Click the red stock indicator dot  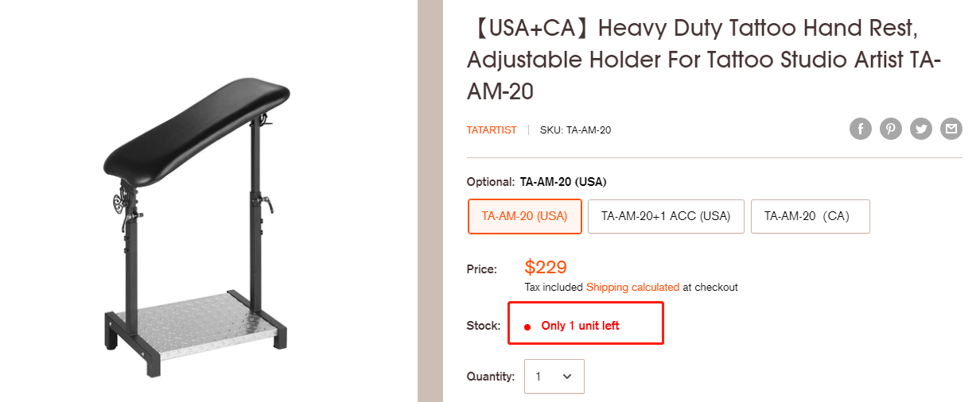[x=527, y=327]
